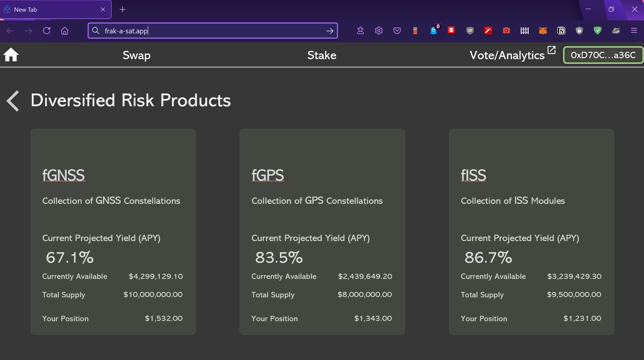Click the red S extension icon
Screen dimensions: 644x360
coord(451,30)
